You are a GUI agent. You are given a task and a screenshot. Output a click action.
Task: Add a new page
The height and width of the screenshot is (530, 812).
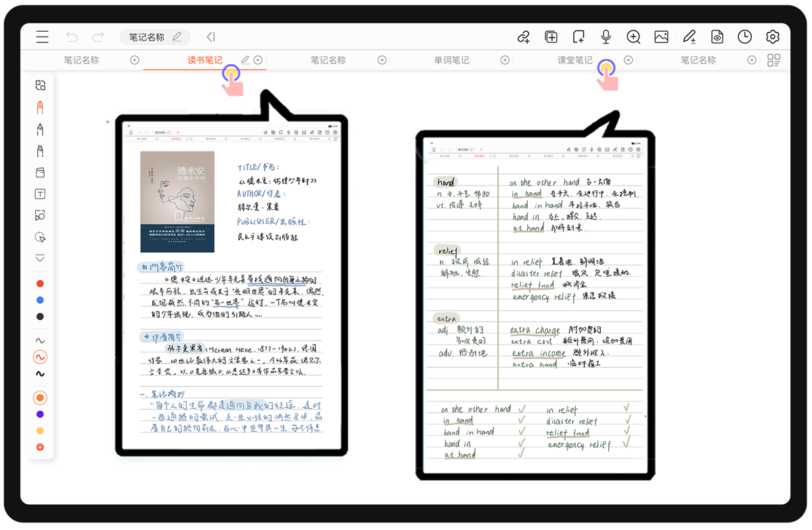pos(551,37)
